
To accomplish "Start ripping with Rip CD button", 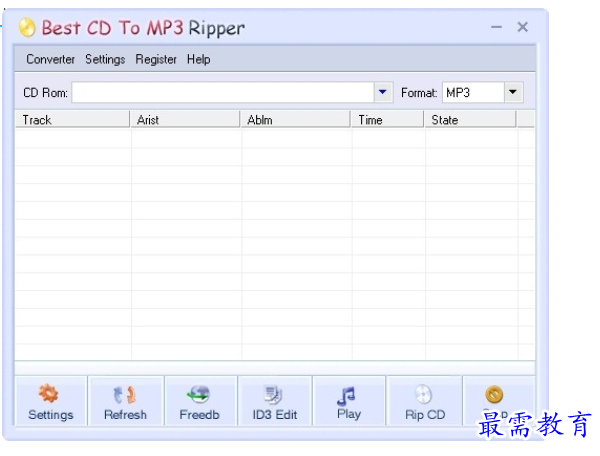I will pyautogui.click(x=425, y=401).
